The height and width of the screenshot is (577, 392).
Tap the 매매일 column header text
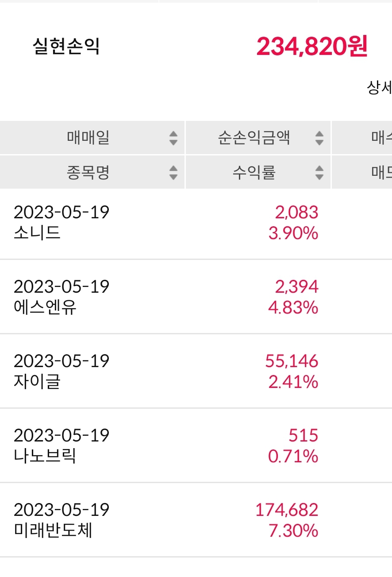click(x=88, y=138)
